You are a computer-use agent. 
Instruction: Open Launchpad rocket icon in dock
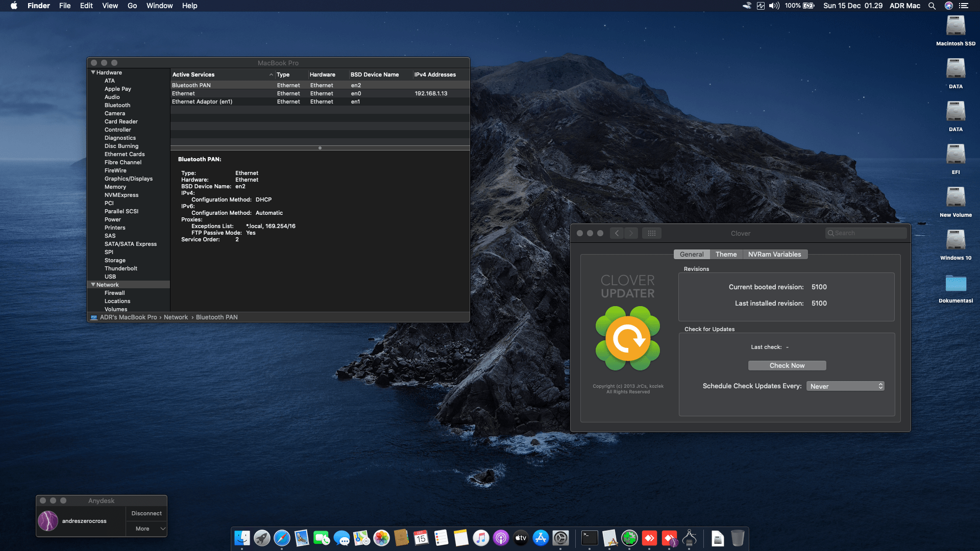(x=262, y=538)
